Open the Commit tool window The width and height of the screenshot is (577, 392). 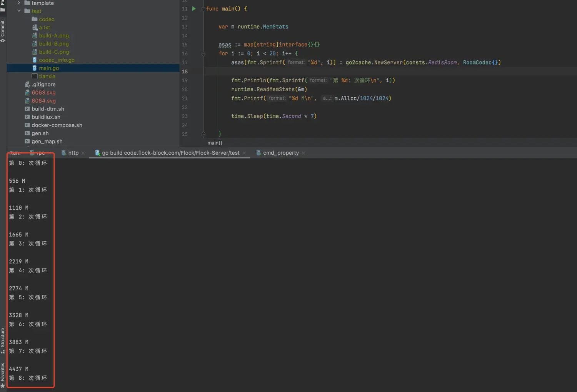(3, 31)
